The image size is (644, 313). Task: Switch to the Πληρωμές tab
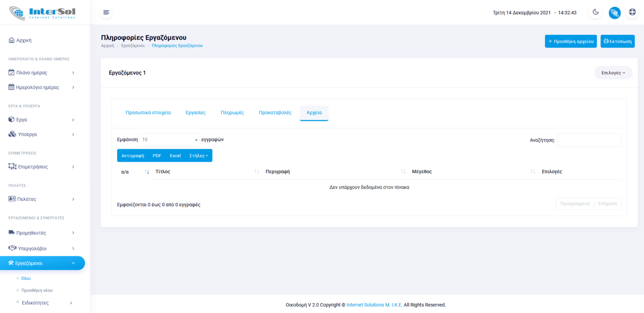(232, 113)
